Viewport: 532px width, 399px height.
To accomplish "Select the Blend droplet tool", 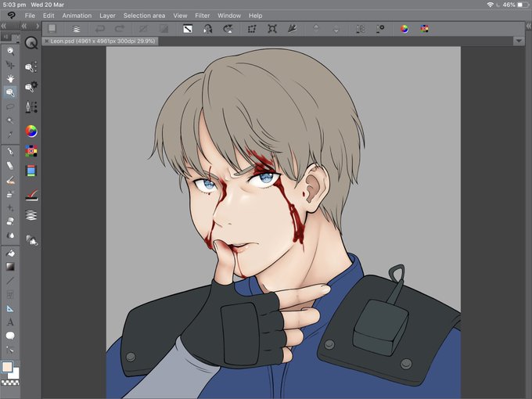I will (10, 235).
